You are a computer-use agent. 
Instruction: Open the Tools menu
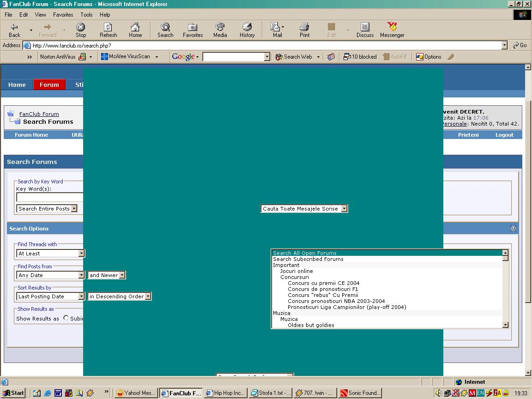pos(86,15)
